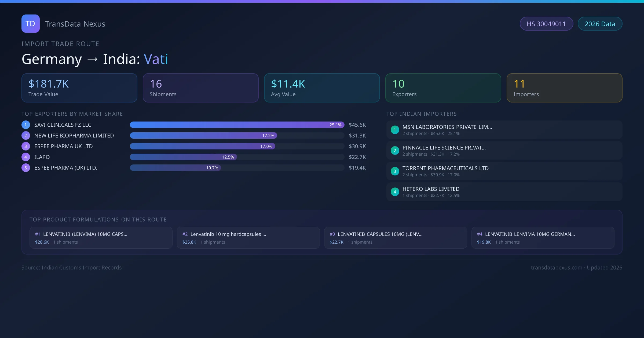Open the $181.7K Trade Value card
Viewport: 644px width, 338px height.
click(x=79, y=88)
